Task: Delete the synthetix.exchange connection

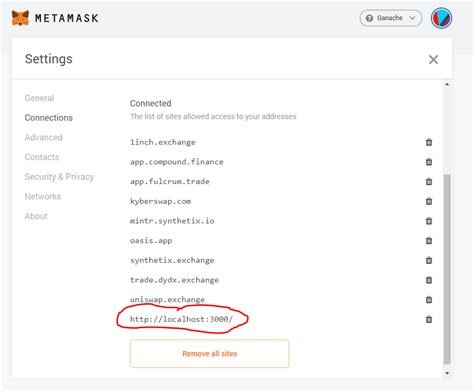Action: (429, 260)
